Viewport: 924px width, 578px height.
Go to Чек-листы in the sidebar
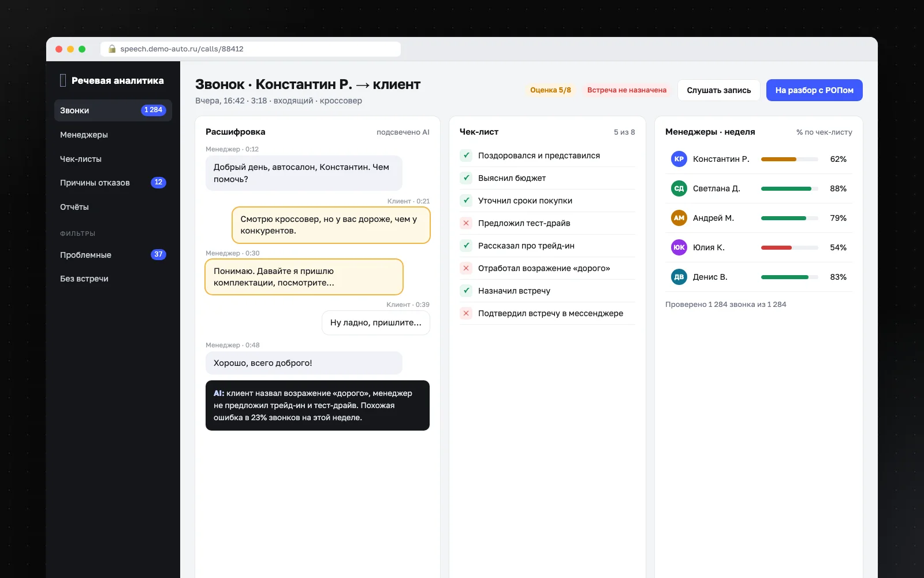113,159
